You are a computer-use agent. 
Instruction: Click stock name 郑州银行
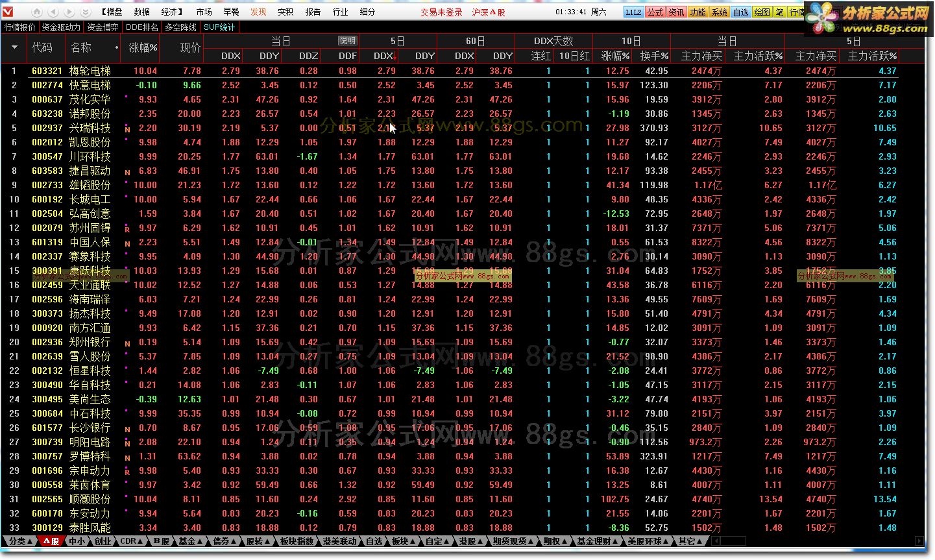point(90,342)
